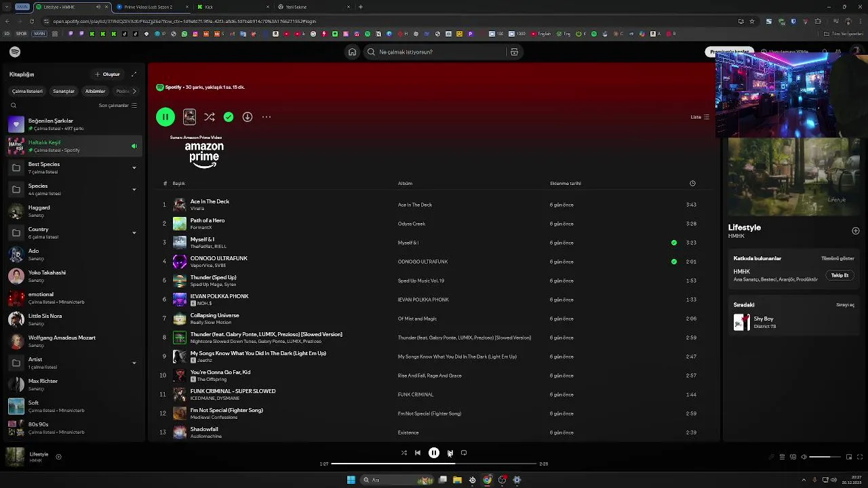The height and width of the screenshot is (488, 868).
Task: Download the playlist with the arrow icon
Action: pos(248,117)
